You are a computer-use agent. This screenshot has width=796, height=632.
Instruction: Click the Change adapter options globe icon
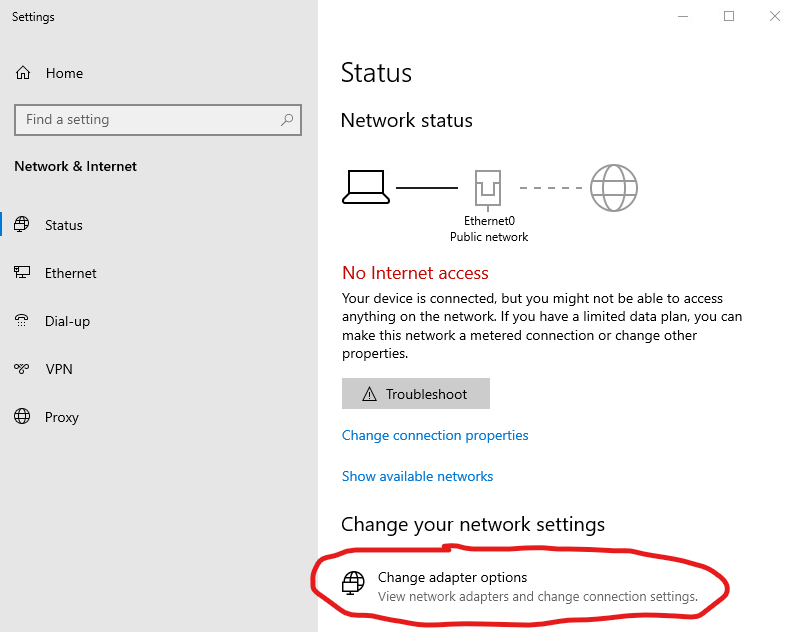(353, 583)
